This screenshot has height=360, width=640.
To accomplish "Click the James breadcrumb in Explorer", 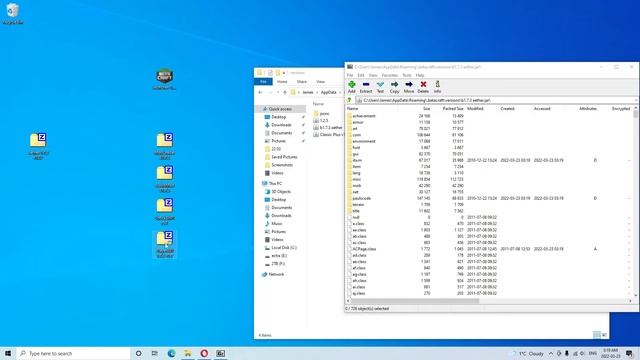I will [308, 93].
